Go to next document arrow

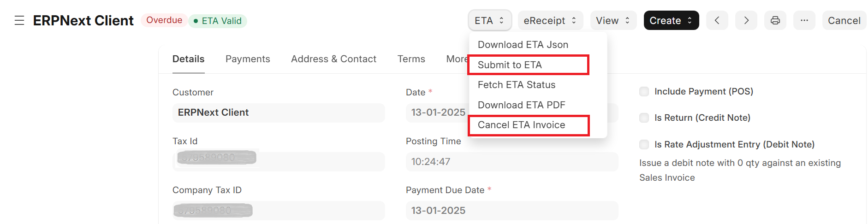(x=746, y=21)
